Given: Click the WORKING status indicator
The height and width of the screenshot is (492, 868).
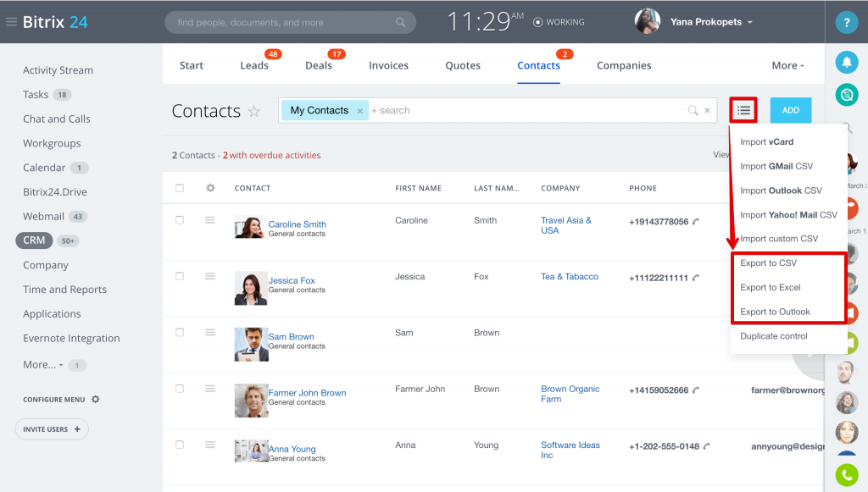Looking at the screenshot, I should point(559,22).
